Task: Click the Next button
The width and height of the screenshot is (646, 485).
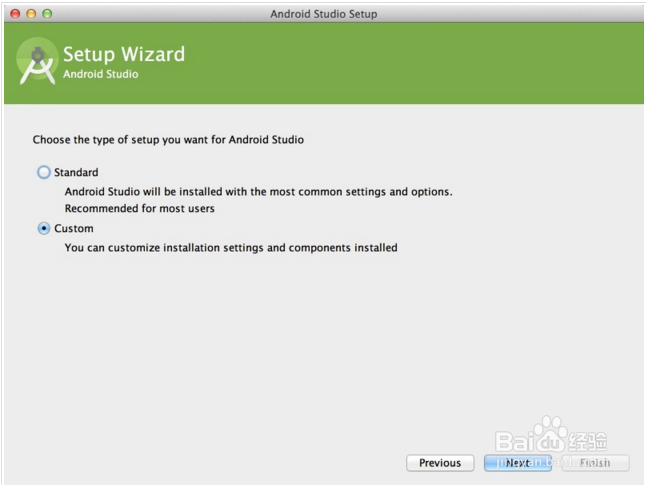Action: (x=517, y=463)
